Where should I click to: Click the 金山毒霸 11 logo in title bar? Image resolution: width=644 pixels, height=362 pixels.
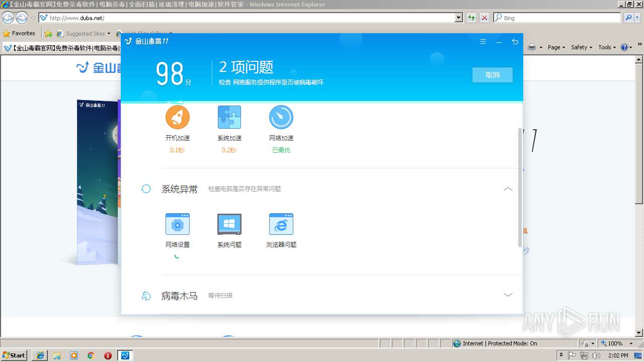pyautogui.click(x=147, y=41)
